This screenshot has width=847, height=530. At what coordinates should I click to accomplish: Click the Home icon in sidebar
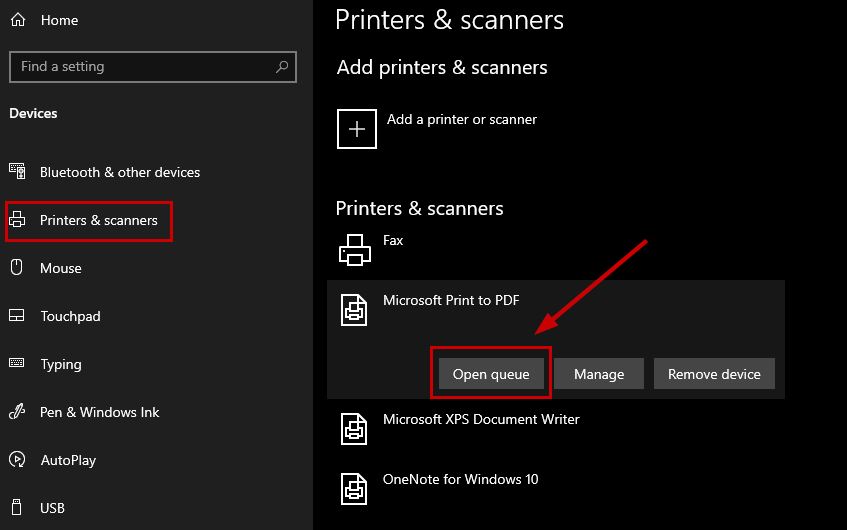tap(18, 20)
